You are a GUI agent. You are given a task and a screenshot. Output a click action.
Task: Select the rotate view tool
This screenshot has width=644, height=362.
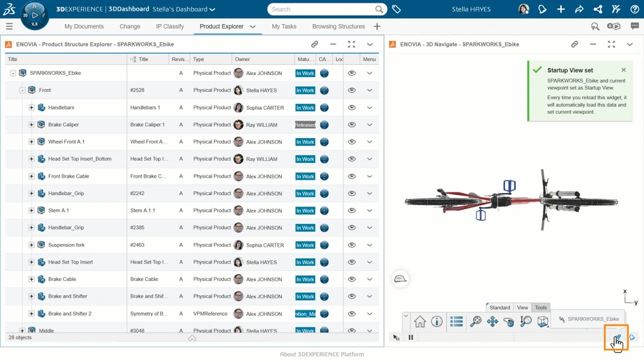coord(509,321)
